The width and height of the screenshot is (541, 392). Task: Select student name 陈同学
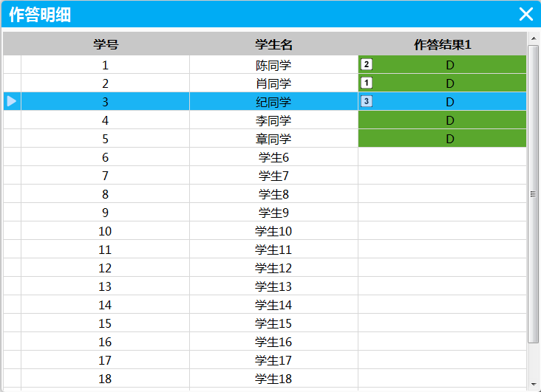click(x=273, y=65)
